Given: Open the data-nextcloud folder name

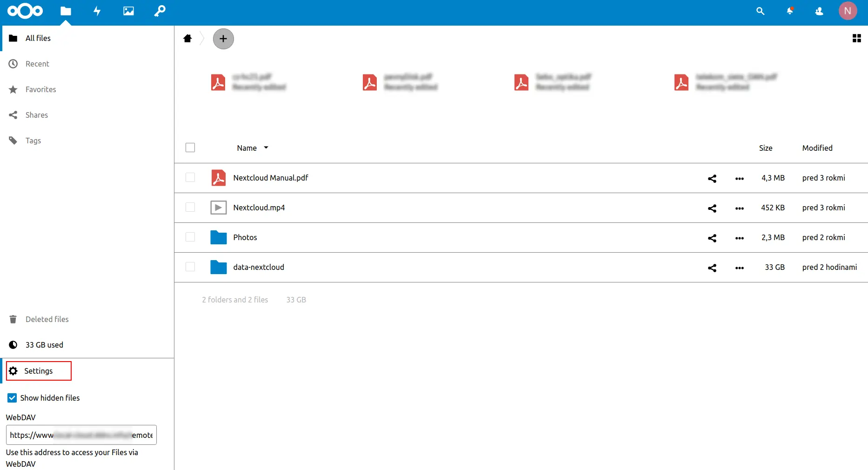Looking at the screenshot, I should point(259,267).
